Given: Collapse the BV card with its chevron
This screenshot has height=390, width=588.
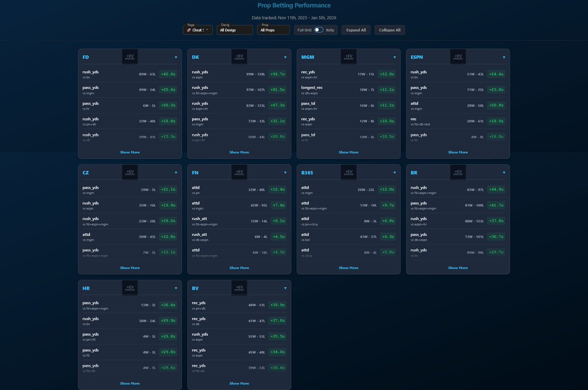Looking at the screenshot, I should (x=285, y=288).
